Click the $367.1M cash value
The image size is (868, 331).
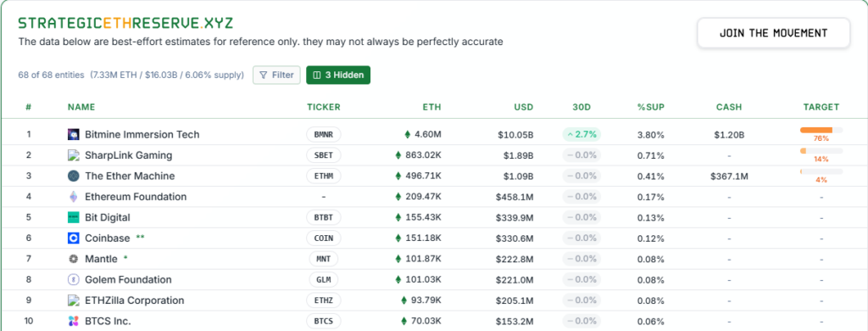(729, 176)
